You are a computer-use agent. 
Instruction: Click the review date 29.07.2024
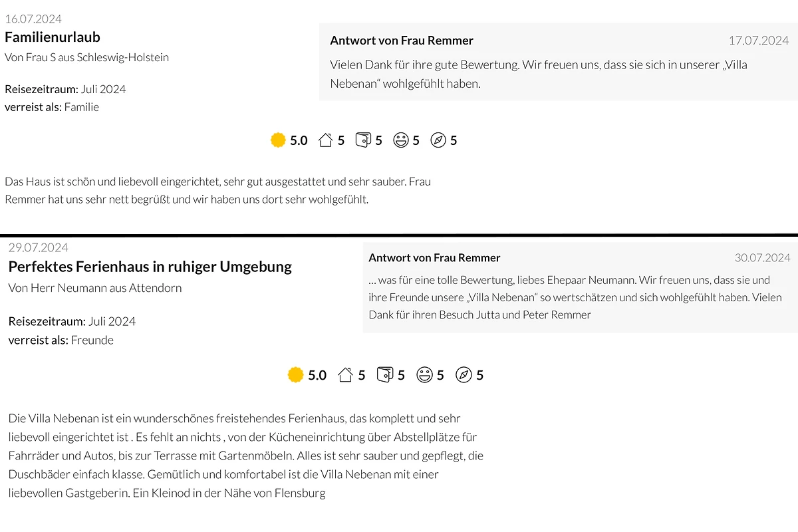39,247
